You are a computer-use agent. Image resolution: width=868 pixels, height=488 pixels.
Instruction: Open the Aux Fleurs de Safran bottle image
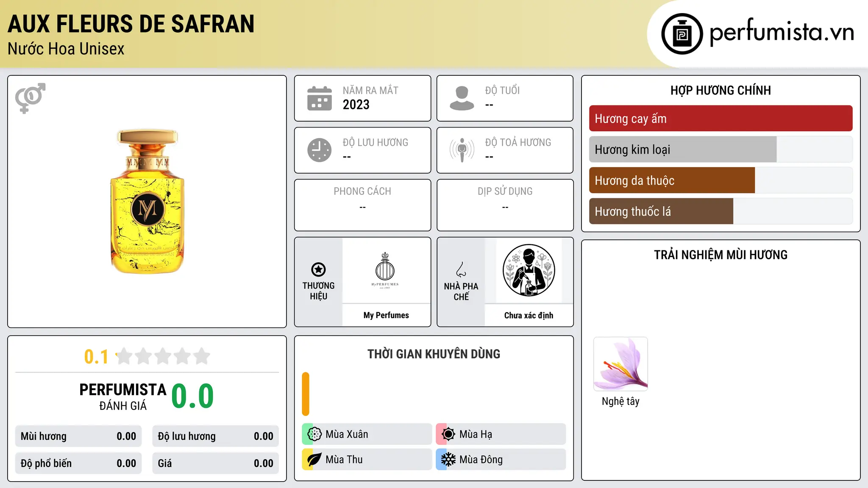pos(147,202)
